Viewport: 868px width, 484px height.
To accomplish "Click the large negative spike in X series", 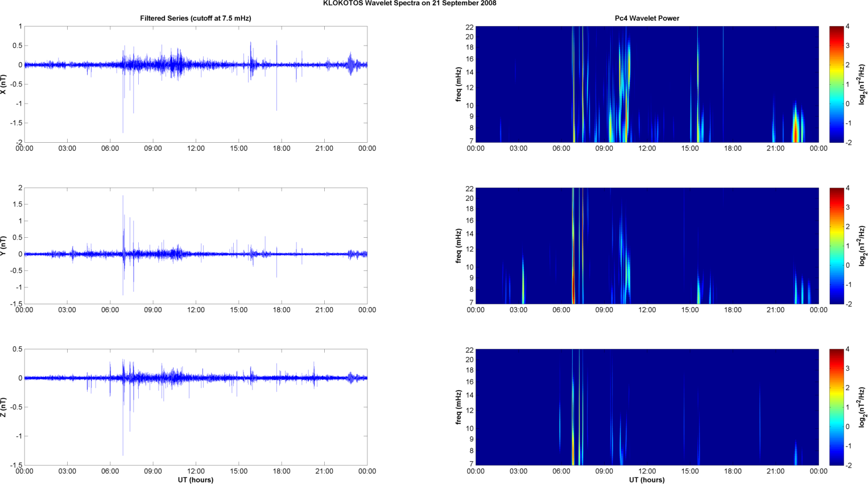I will click(x=123, y=114).
